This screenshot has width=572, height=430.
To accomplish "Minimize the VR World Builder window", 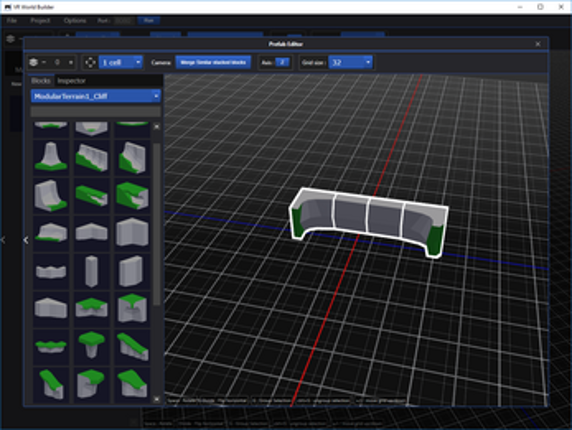I will [x=520, y=7].
